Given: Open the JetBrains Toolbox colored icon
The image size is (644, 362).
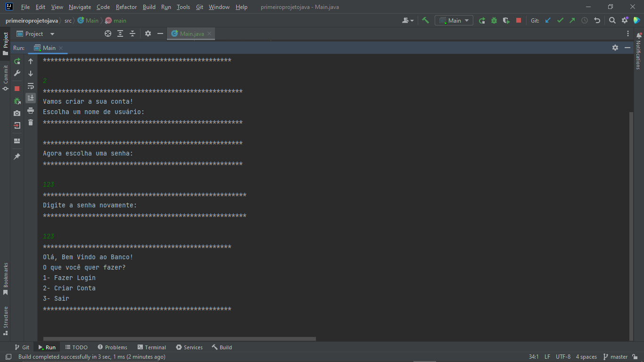Looking at the screenshot, I should click(636, 20).
